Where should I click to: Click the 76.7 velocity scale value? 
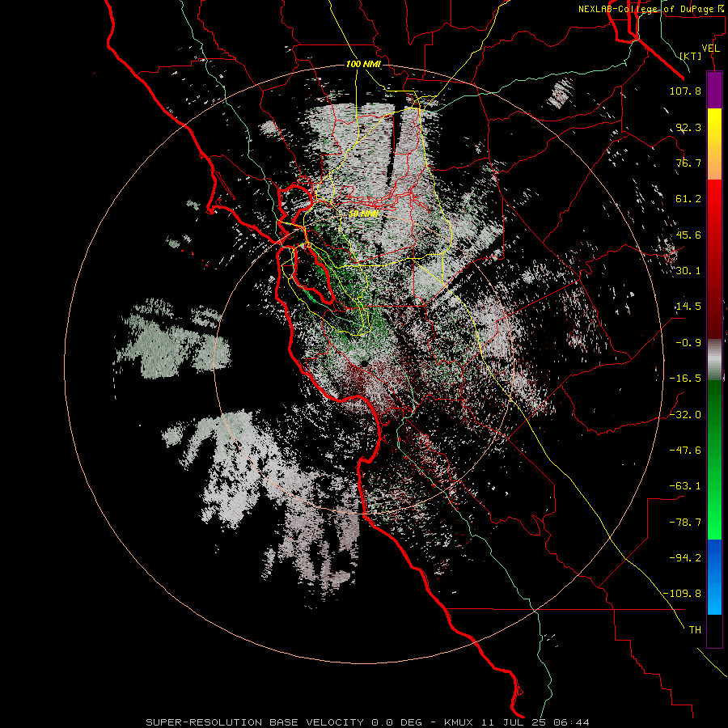[x=688, y=163]
